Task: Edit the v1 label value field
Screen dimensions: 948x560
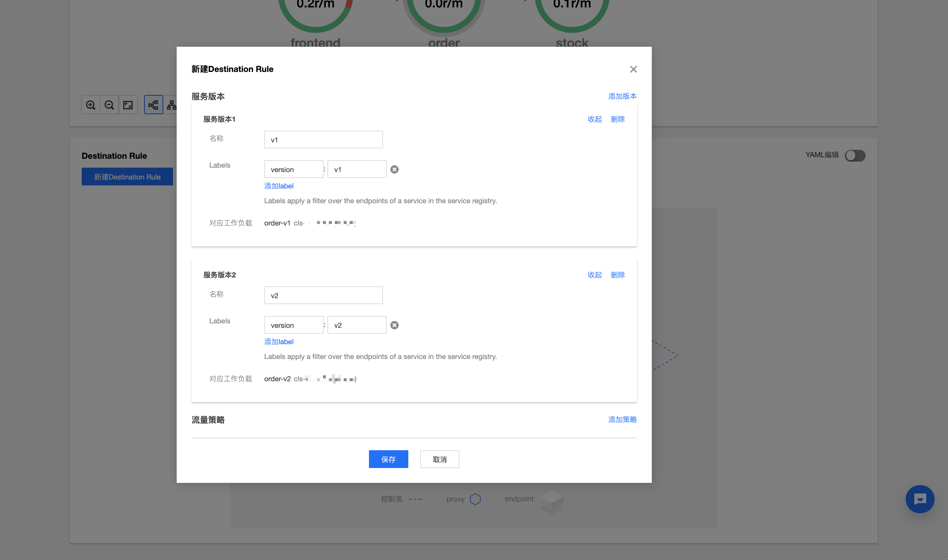Action: click(x=357, y=169)
